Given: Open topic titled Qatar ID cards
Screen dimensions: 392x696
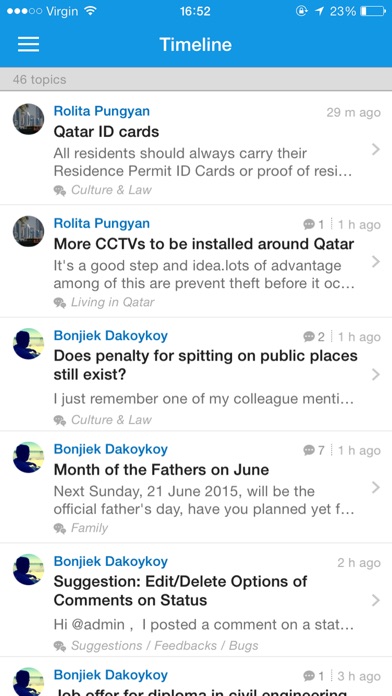Looking at the screenshot, I should [x=106, y=131].
